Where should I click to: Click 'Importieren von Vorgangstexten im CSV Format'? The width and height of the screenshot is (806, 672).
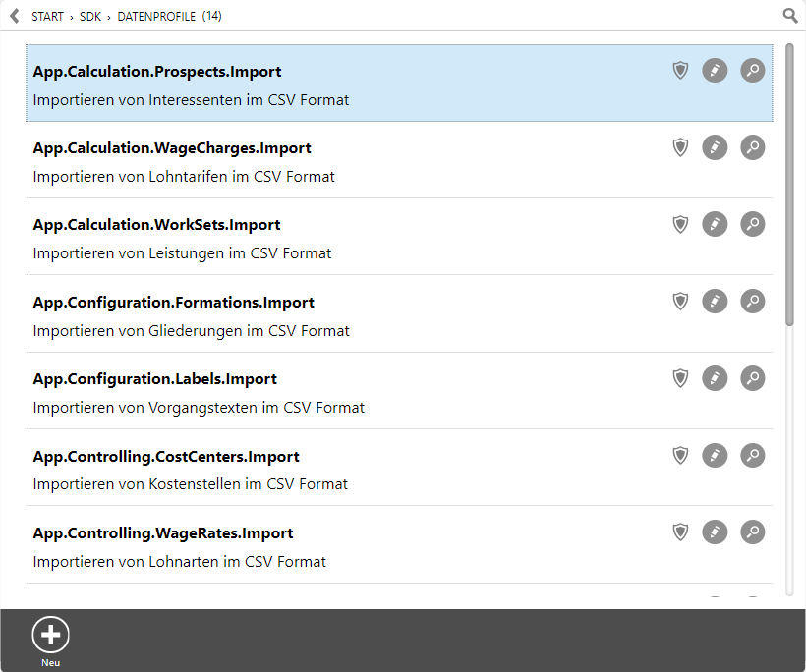pos(199,408)
